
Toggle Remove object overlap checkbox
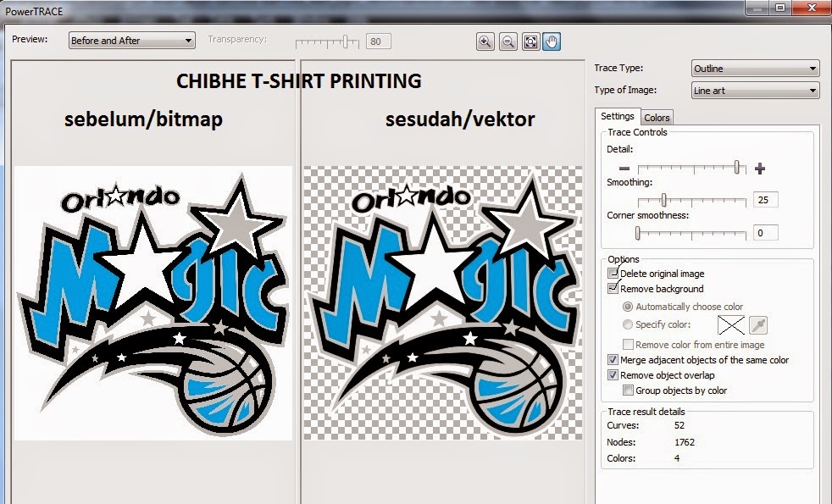click(613, 375)
